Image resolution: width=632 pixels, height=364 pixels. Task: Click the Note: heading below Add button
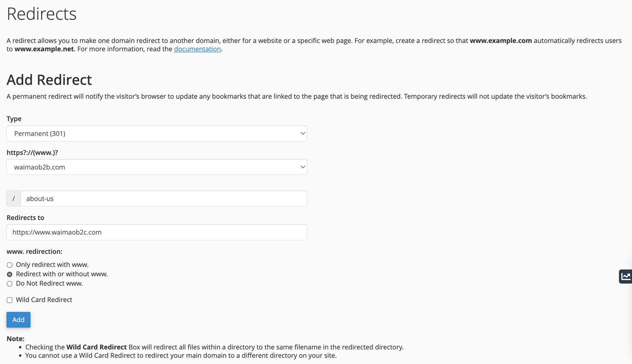click(x=15, y=339)
